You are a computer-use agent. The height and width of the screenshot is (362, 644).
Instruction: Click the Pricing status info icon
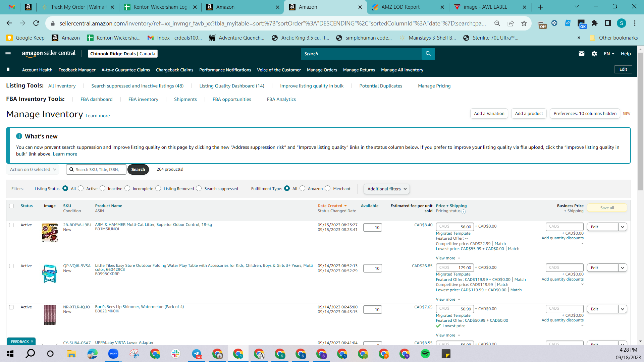tap(464, 212)
